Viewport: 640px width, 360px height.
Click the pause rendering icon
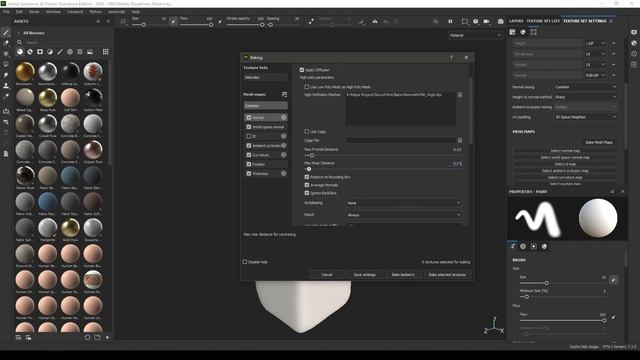coord(450,21)
